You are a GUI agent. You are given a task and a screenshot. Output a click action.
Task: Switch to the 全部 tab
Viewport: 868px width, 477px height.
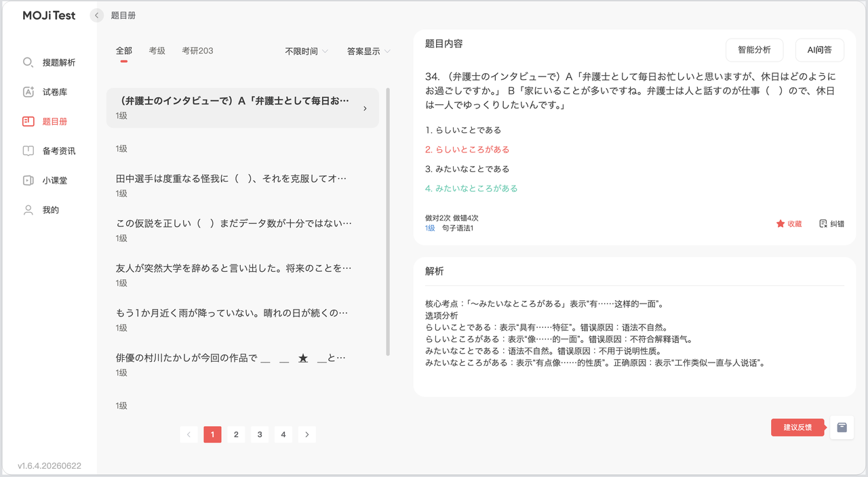click(124, 51)
